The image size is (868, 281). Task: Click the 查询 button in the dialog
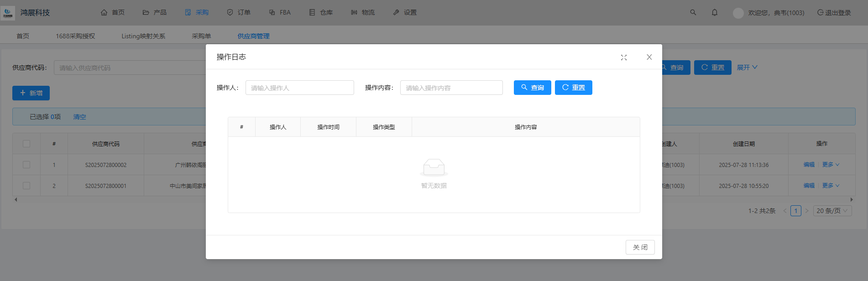[532, 88]
